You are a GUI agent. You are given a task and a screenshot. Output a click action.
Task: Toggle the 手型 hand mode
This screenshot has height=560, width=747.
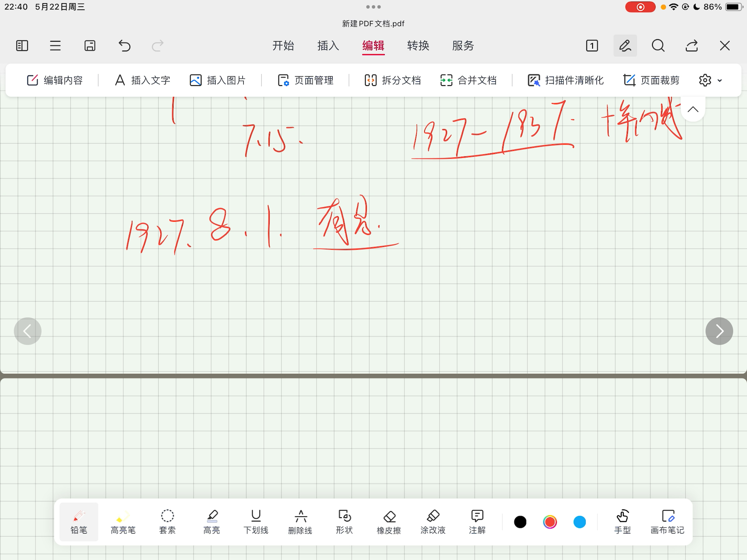tap(622, 522)
